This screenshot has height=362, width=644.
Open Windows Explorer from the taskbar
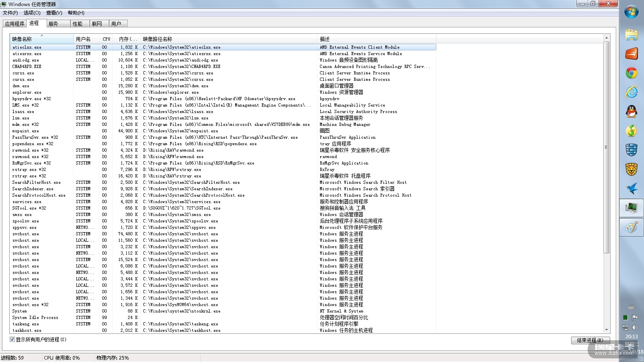(x=632, y=35)
